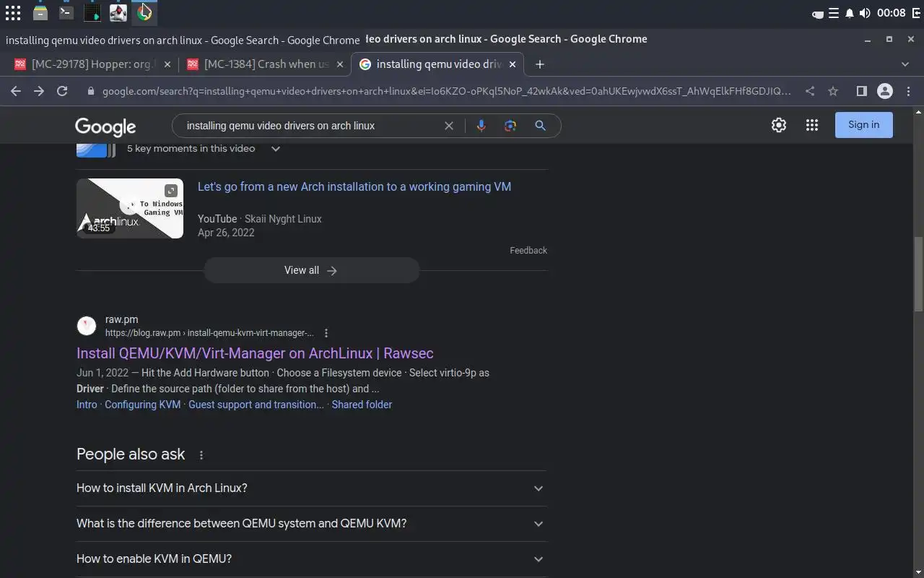This screenshot has width=924, height=578.
Task: Launch the file manager from the panel
Action: point(40,12)
